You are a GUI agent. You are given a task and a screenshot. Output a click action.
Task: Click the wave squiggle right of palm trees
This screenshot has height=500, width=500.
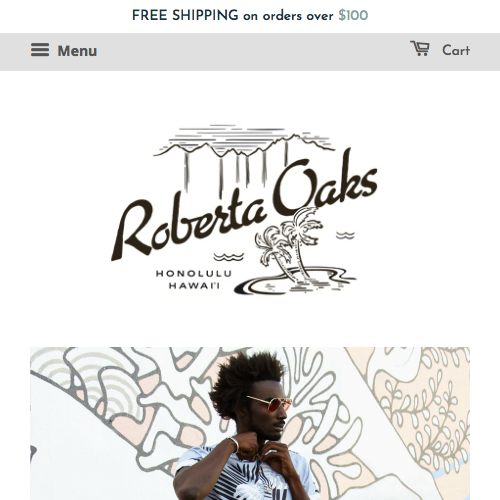pyautogui.click(x=345, y=235)
